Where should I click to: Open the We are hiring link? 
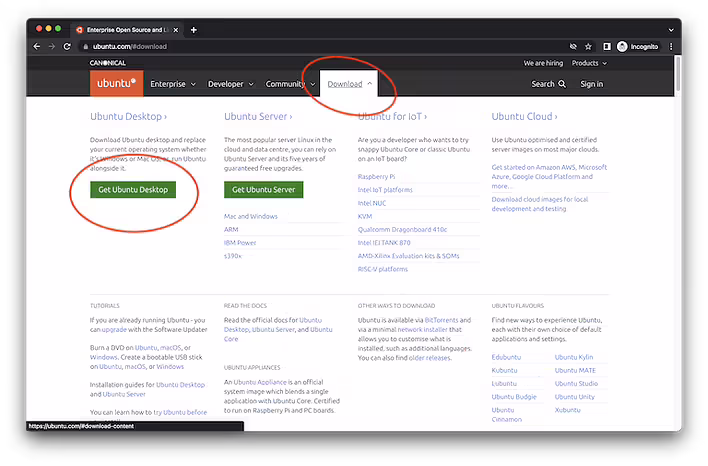(543, 63)
